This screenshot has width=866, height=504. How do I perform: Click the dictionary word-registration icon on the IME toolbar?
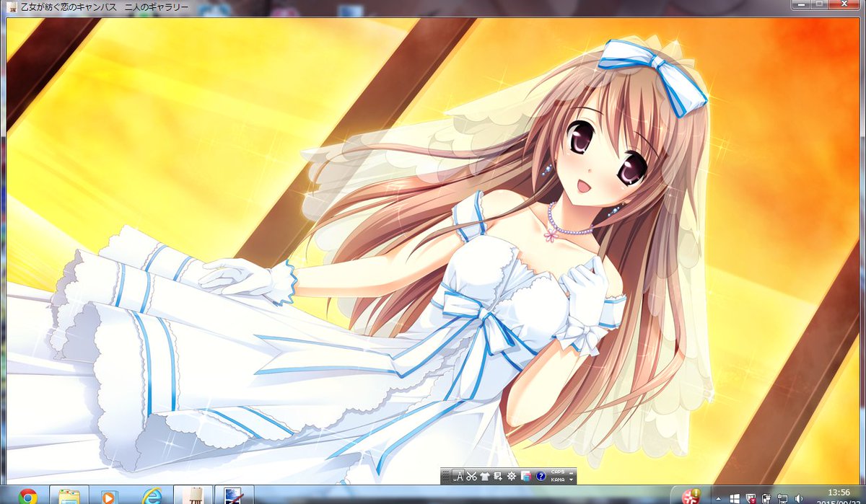click(x=498, y=476)
